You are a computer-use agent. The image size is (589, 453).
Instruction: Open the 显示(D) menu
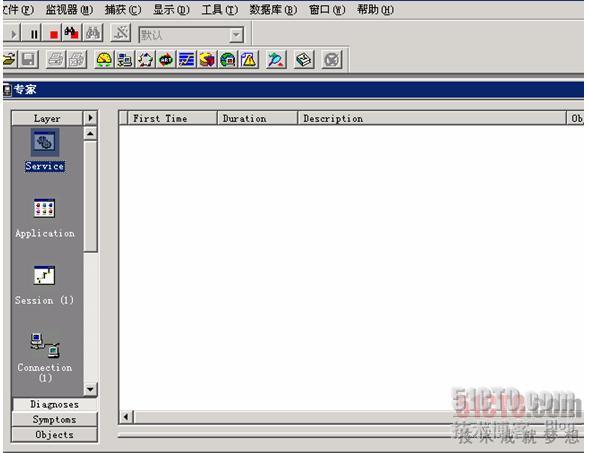tap(171, 9)
